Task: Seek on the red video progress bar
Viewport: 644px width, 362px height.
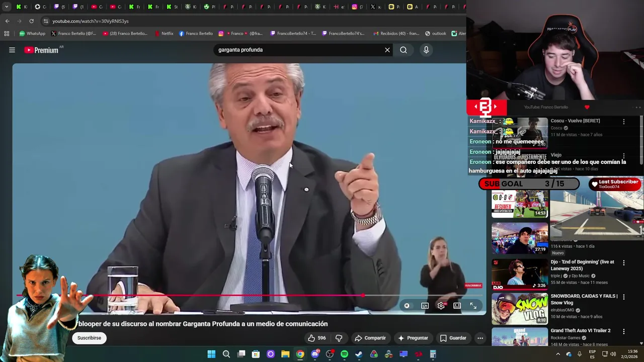Action: [x=250, y=296]
